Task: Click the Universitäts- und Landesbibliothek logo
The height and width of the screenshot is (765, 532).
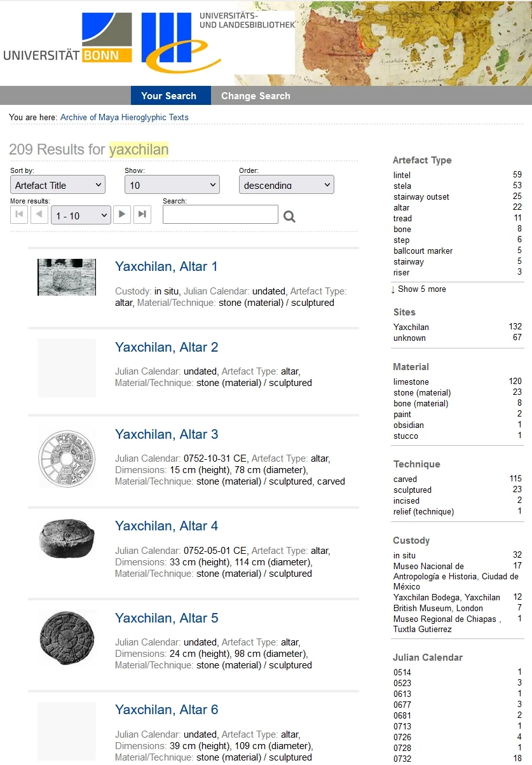Action: pyautogui.click(x=216, y=42)
